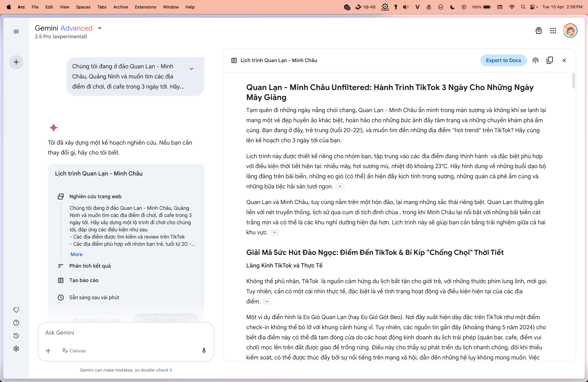This screenshot has height=382, width=588.
Task: Open the Extensions menu
Action: click(x=146, y=7)
